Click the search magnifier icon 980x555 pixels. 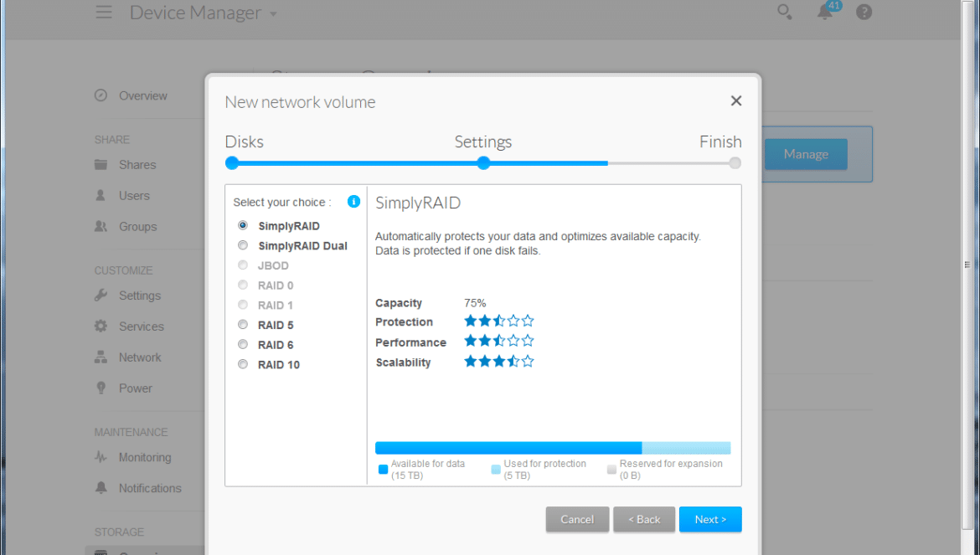(784, 12)
